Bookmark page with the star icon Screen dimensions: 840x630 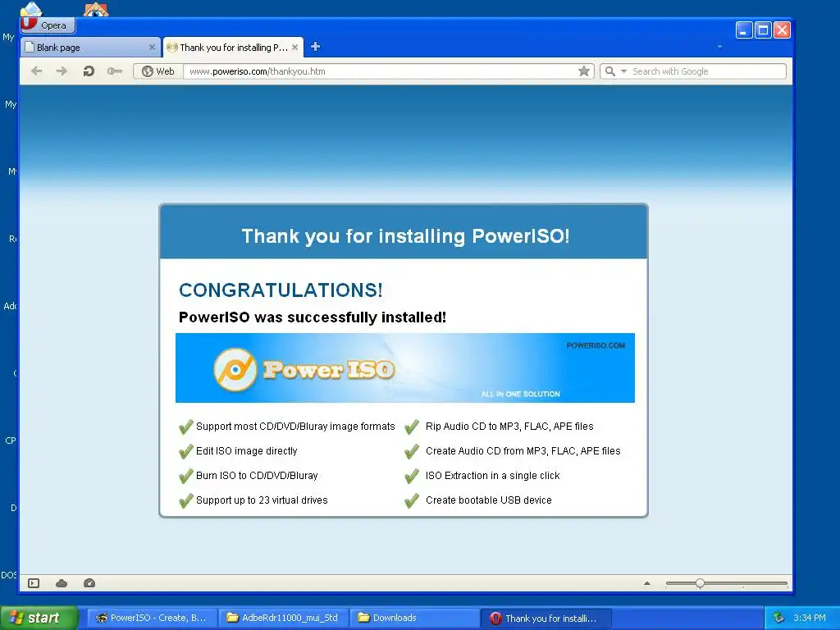[x=584, y=71]
